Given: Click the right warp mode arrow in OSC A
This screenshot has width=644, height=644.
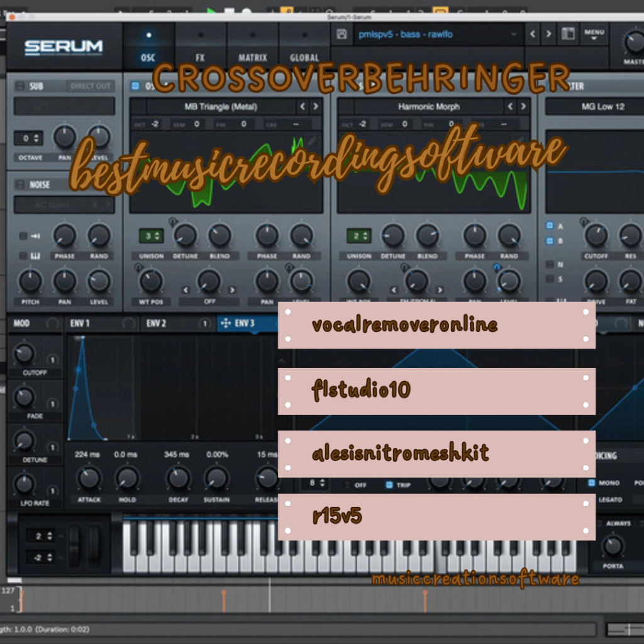Looking at the screenshot, I should 233,290.
